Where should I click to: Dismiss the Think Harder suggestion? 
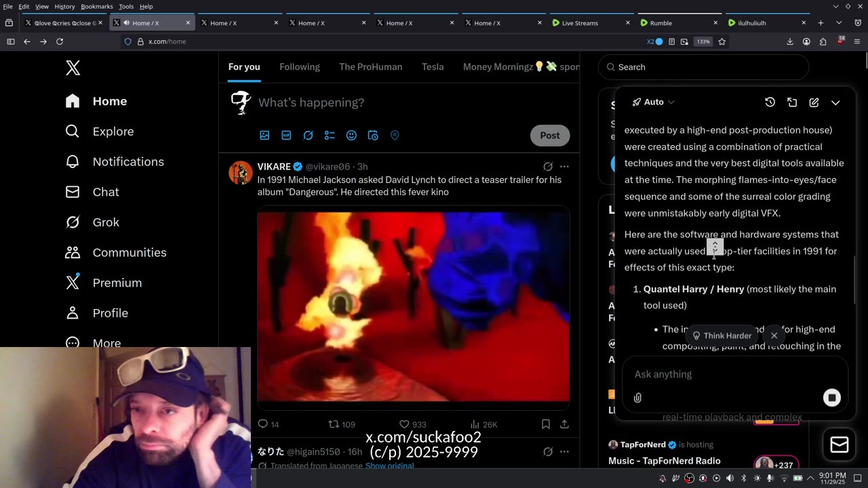coord(774,335)
